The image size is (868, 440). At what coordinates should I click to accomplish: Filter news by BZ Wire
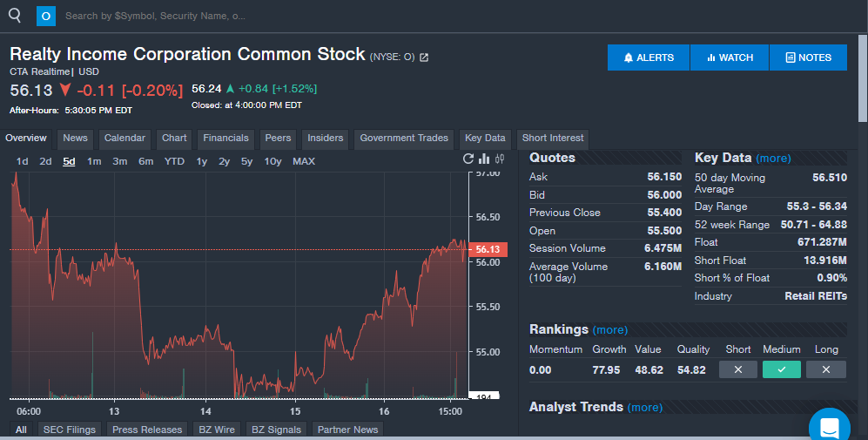(x=217, y=430)
